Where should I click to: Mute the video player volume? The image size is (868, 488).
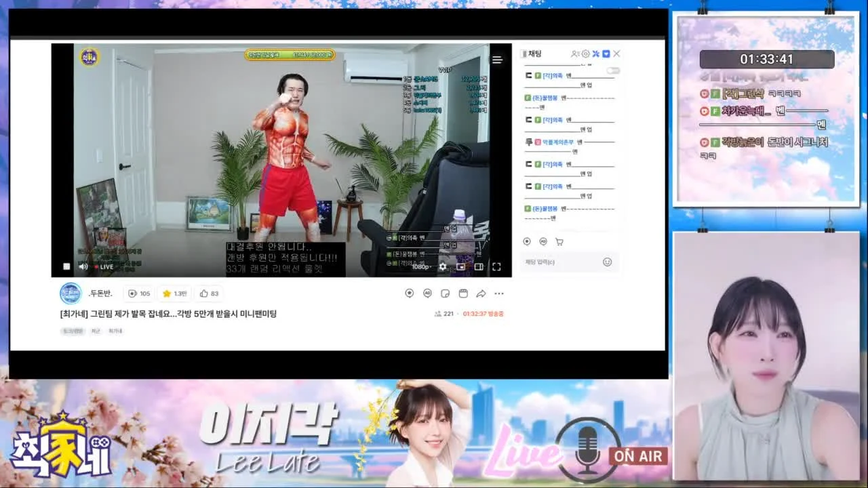[x=83, y=266]
